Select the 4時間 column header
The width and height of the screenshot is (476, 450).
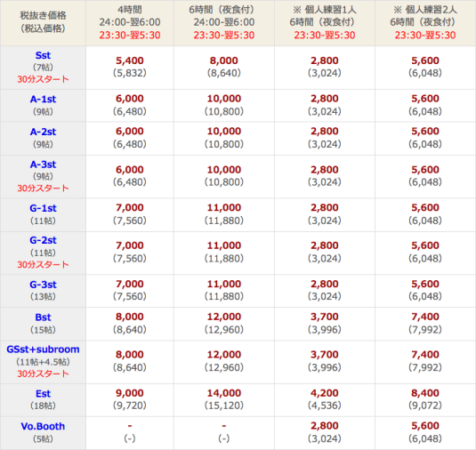pyautogui.click(x=130, y=23)
